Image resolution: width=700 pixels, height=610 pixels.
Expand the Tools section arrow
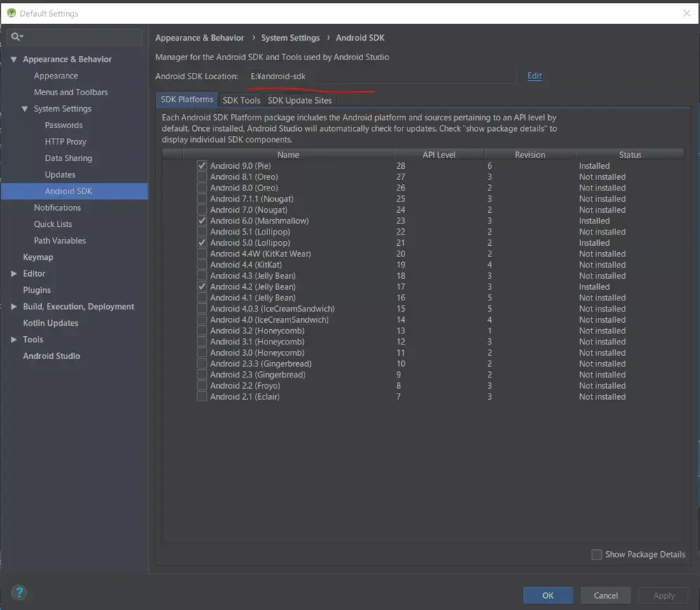pos(14,340)
